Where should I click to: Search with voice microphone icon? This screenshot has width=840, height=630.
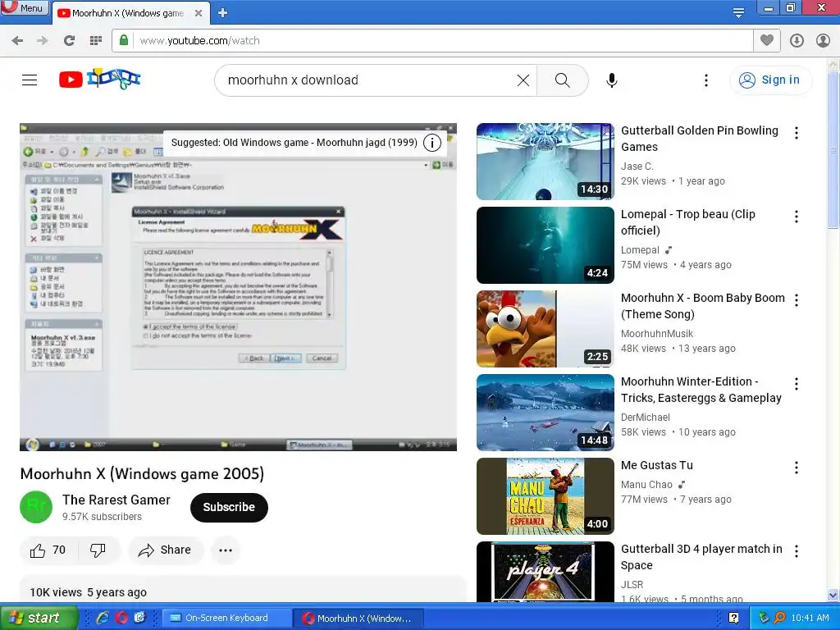coord(612,80)
